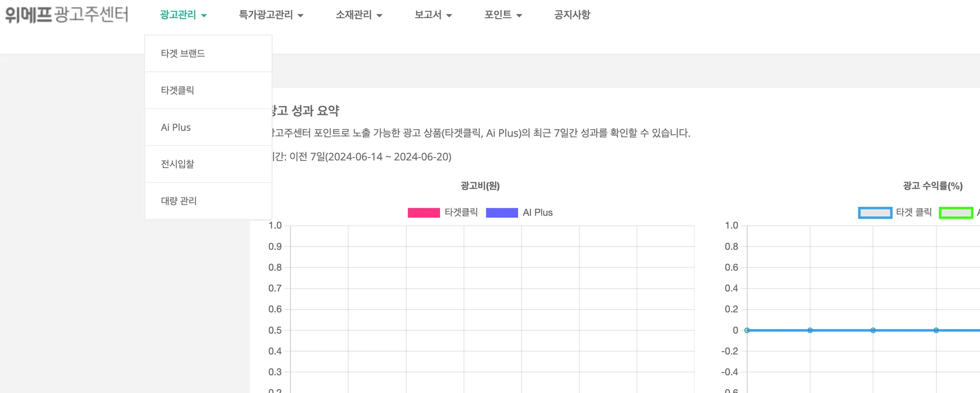Viewport: 980px width, 393px height.
Task: Click the pink 타겟클릭 legend swatch
Action: click(423, 213)
